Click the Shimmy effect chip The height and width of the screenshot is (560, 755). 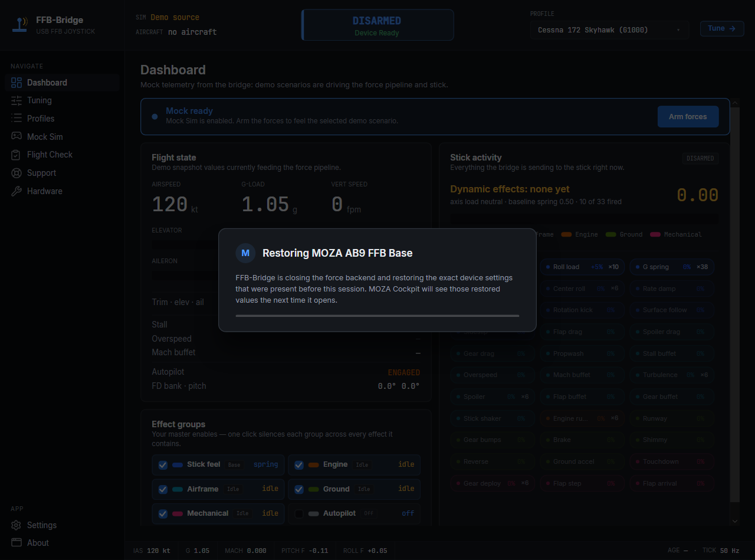(672, 440)
